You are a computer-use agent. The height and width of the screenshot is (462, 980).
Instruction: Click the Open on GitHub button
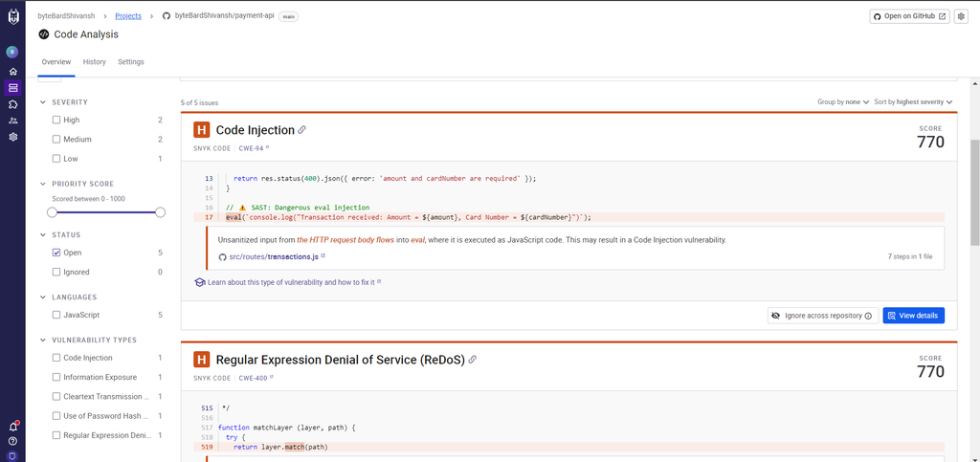[x=910, y=16]
